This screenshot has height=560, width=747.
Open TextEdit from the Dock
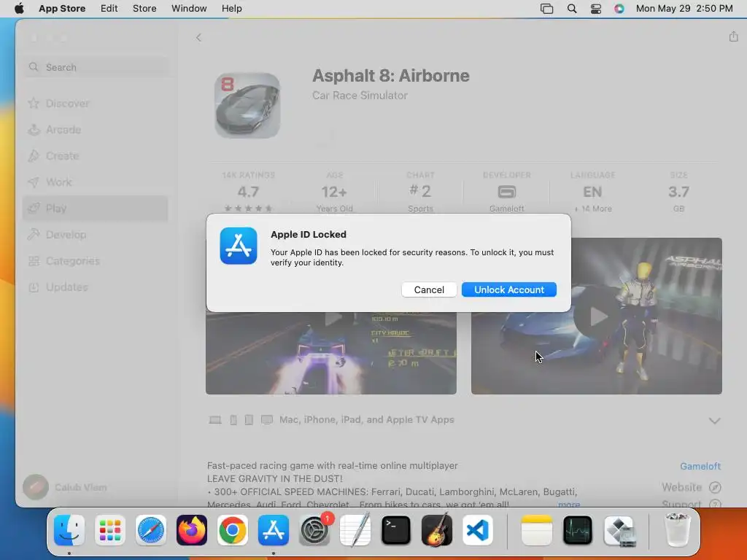coord(355,530)
